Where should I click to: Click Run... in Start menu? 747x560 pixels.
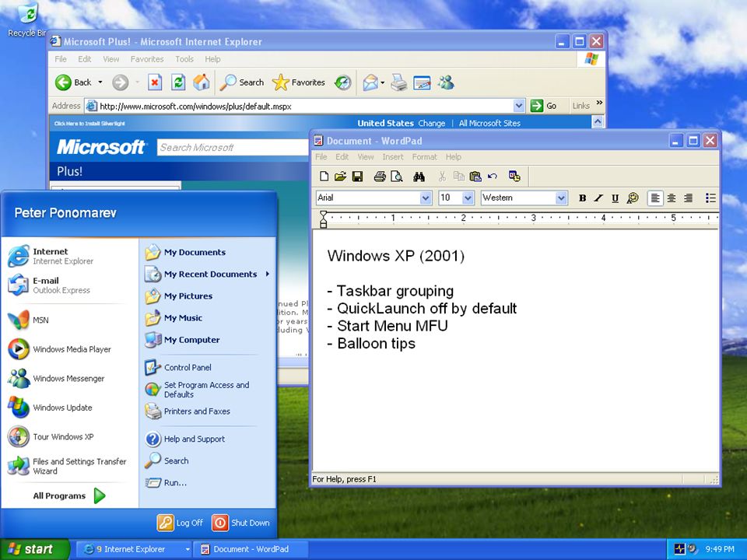pyautogui.click(x=207, y=483)
